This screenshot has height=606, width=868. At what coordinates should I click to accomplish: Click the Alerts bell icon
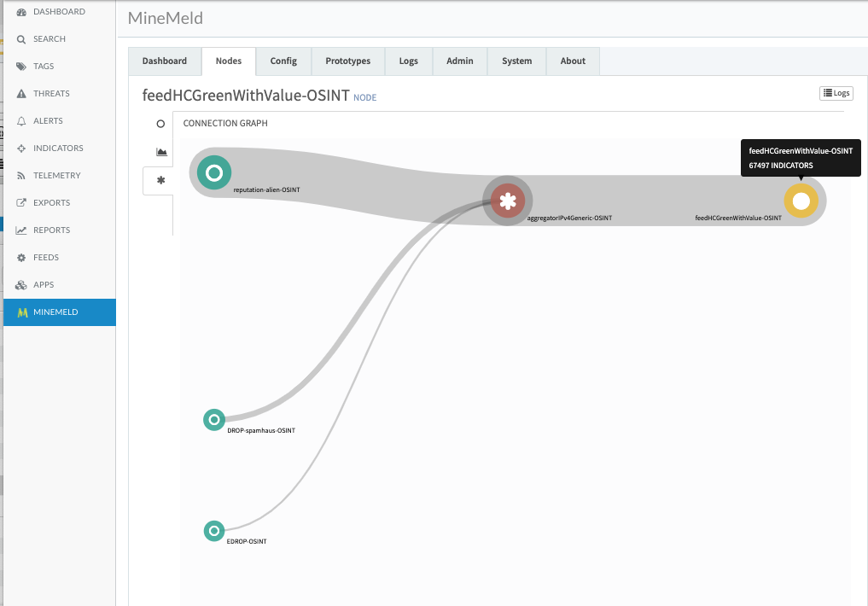[21, 120]
